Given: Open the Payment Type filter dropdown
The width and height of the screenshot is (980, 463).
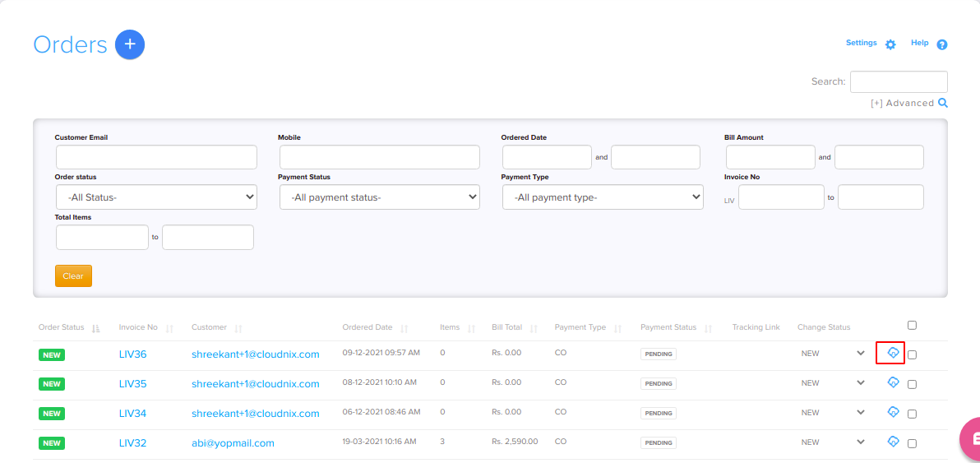Looking at the screenshot, I should click(x=603, y=197).
